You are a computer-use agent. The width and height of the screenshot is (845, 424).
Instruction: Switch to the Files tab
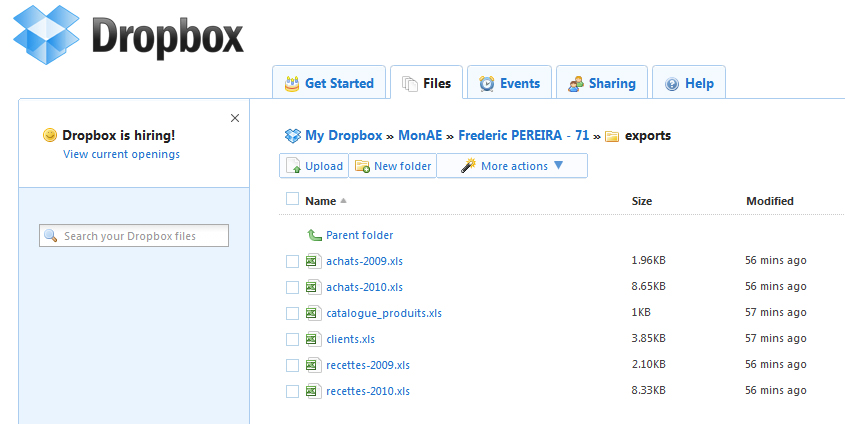(426, 82)
